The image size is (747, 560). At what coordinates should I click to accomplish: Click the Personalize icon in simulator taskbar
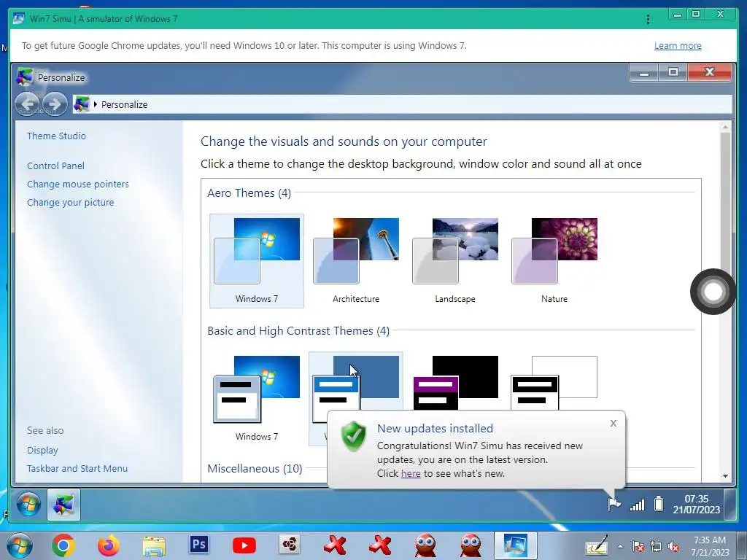(x=64, y=505)
